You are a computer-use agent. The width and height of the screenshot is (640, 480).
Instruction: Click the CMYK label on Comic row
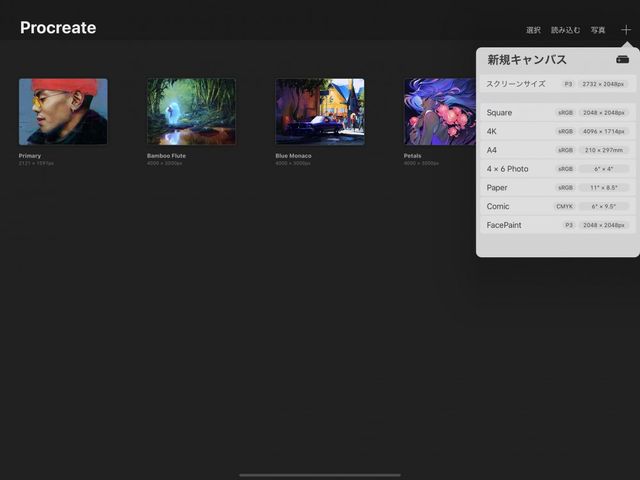click(564, 207)
